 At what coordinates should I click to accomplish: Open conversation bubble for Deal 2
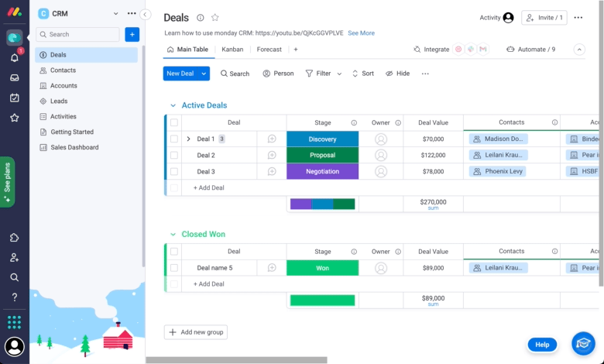pos(272,155)
